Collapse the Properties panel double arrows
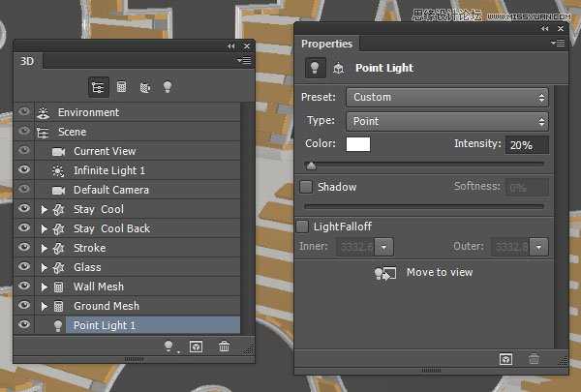Viewport: 581px width, 392px height. pos(544,28)
